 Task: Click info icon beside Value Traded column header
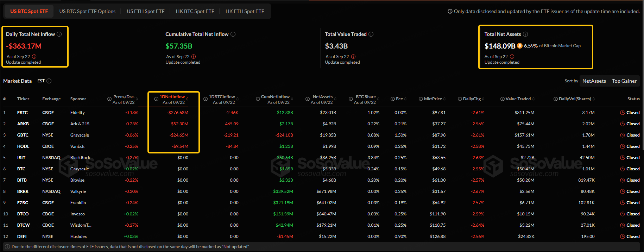[x=503, y=99]
